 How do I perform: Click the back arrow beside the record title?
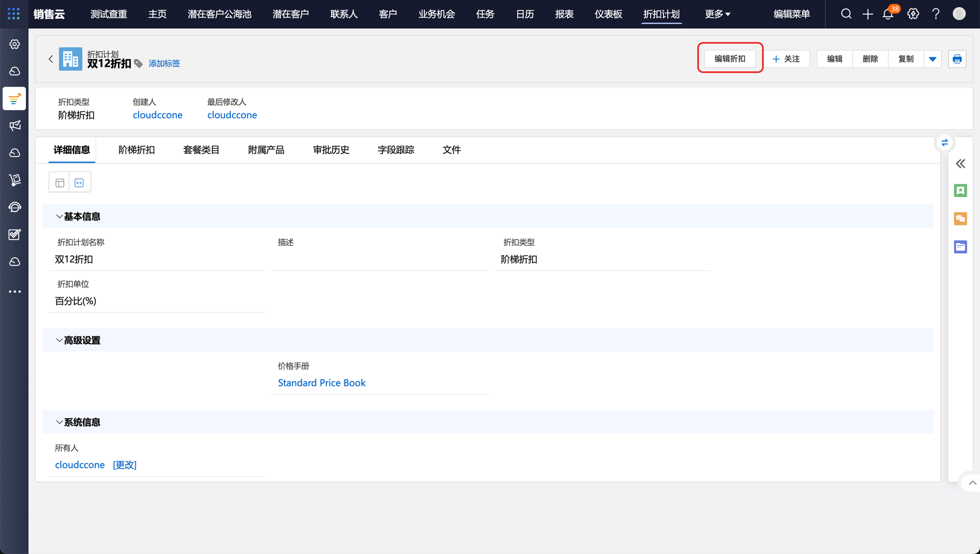pyautogui.click(x=50, y=59)
